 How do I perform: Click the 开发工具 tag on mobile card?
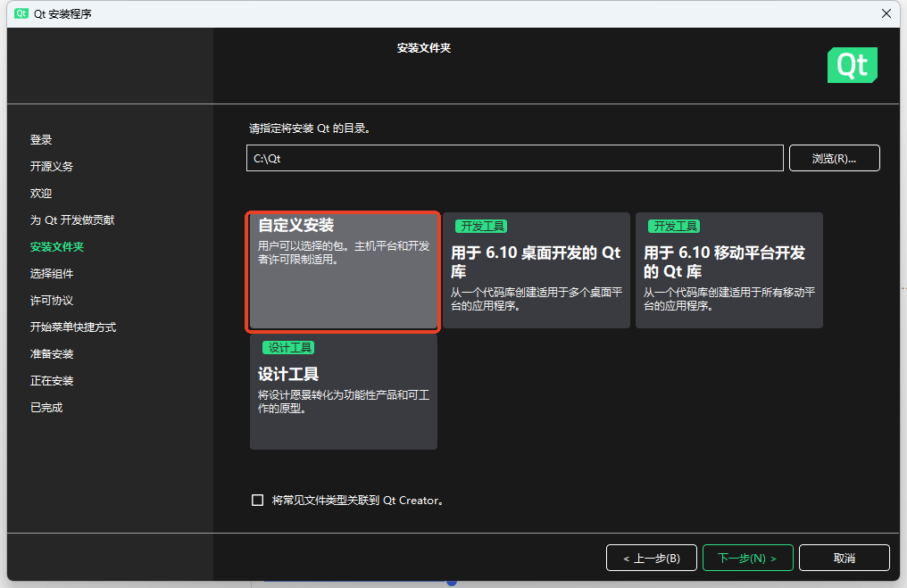[x=674, y=226]
